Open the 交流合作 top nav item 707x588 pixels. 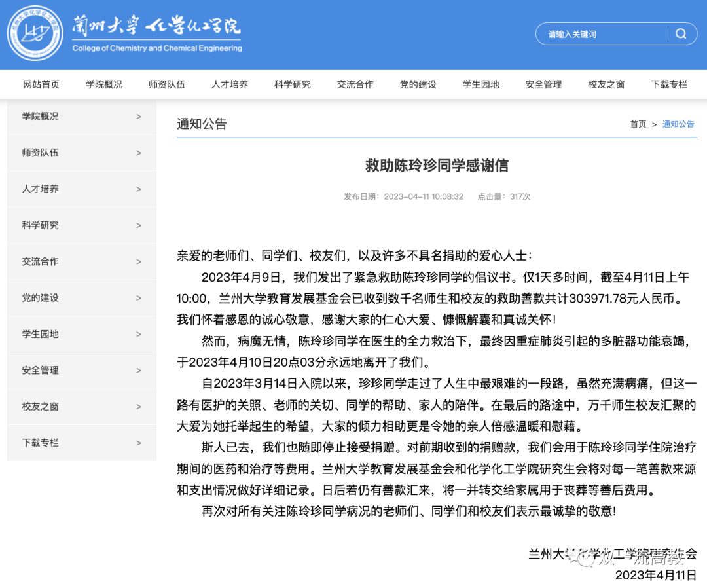[355, 84]
